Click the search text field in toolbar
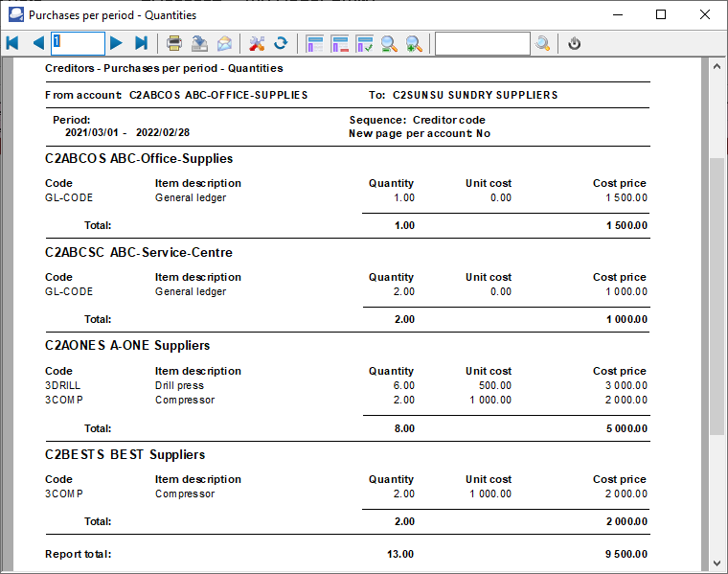Image resolution: width=728 pixels, height=574 pixels. (482, 43)
